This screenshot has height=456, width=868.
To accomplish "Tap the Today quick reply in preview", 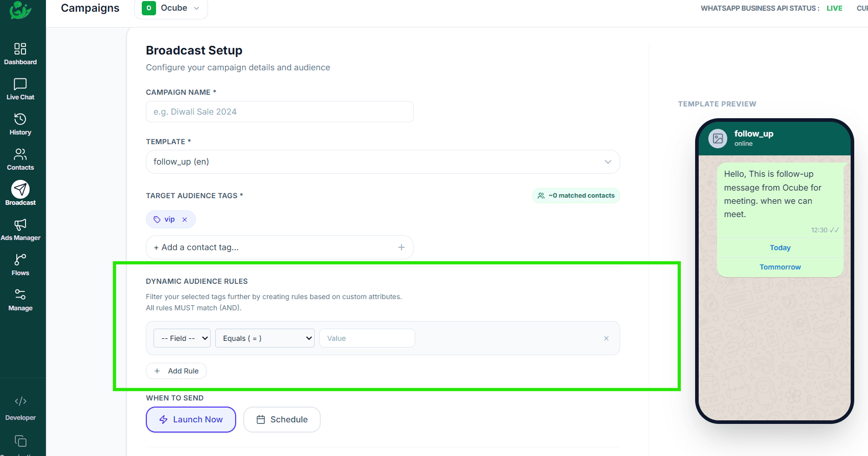I will (x=780, y=248).
